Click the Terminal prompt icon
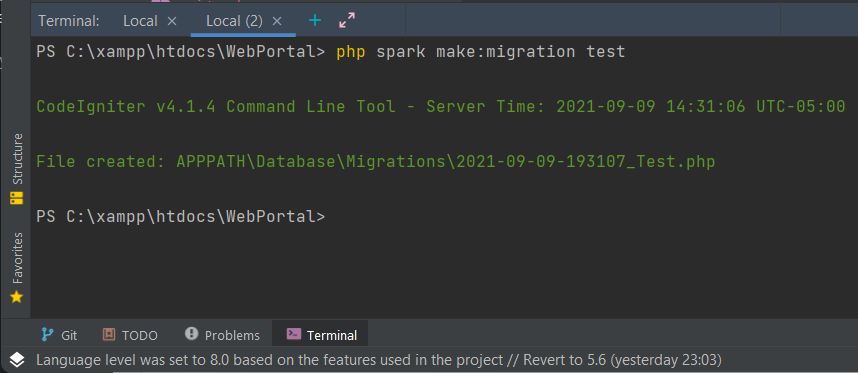Viewport: 858px width, 373px height. click(294, 334)
